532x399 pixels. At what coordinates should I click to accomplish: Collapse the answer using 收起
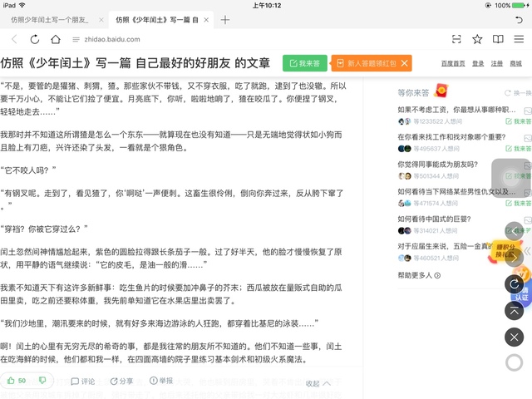click(318, 383)
